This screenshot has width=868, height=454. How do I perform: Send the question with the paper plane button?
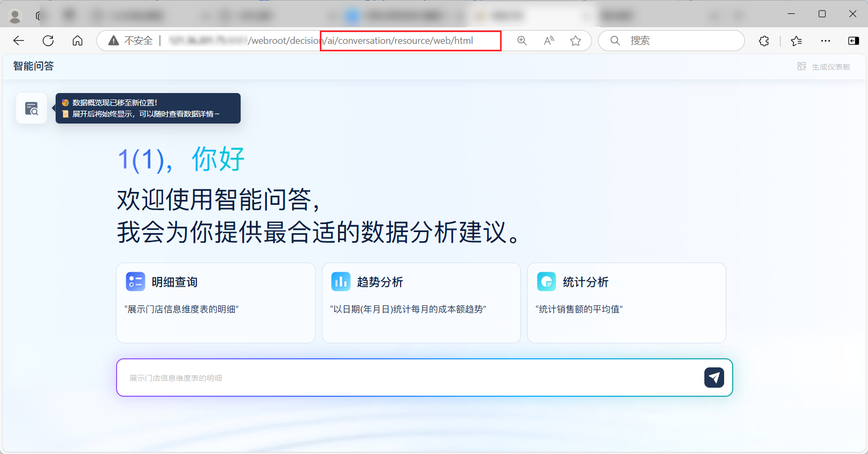(714, 378)
